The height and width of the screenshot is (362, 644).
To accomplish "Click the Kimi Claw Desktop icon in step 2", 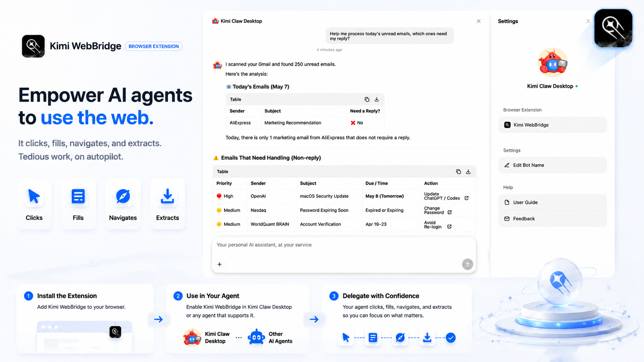I will [192, 337].
